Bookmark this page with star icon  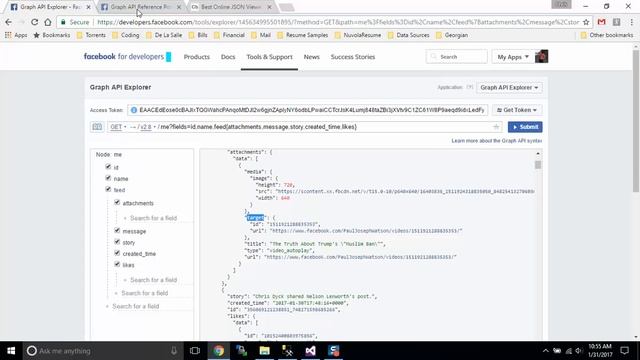point(586,22)
